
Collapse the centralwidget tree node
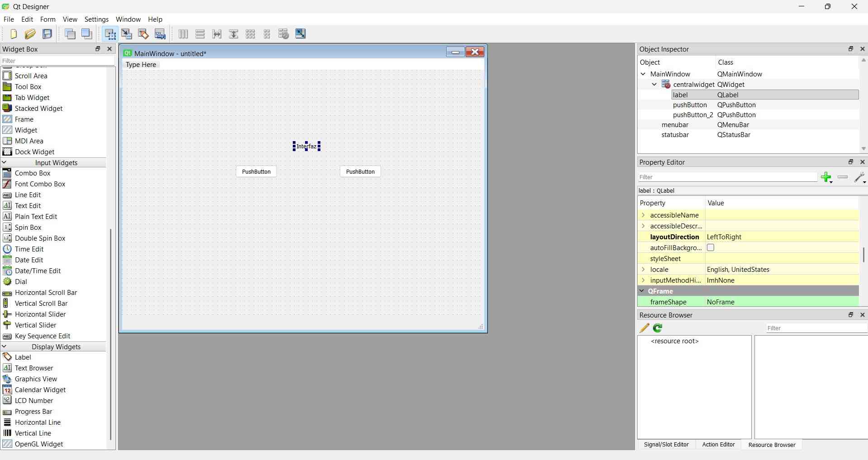click(x=654, y=84)
